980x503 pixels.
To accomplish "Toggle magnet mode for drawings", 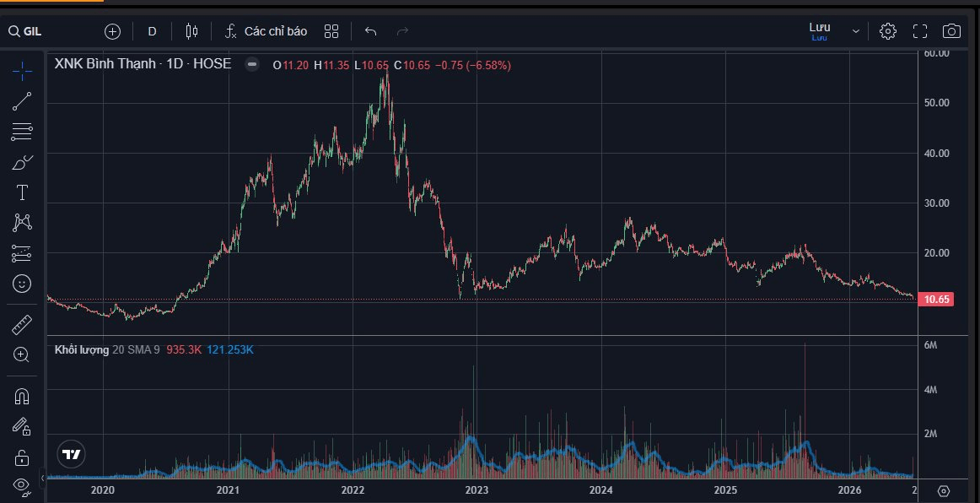I will pos(22,397).
